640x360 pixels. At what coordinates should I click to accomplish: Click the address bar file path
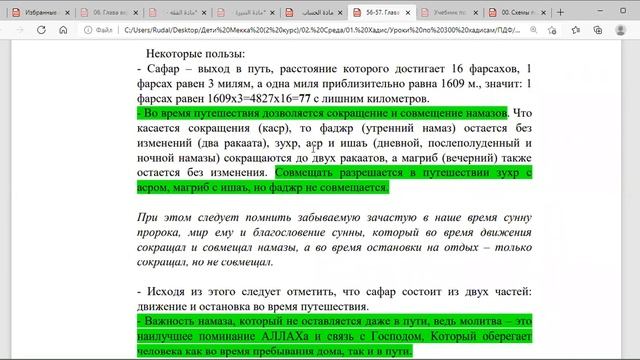point(322,30)
